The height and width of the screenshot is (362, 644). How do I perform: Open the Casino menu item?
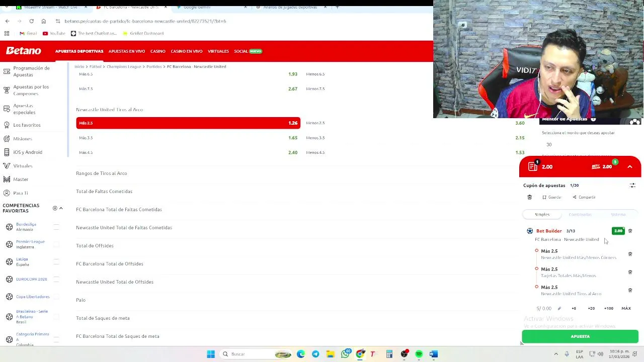coord(157,51)
